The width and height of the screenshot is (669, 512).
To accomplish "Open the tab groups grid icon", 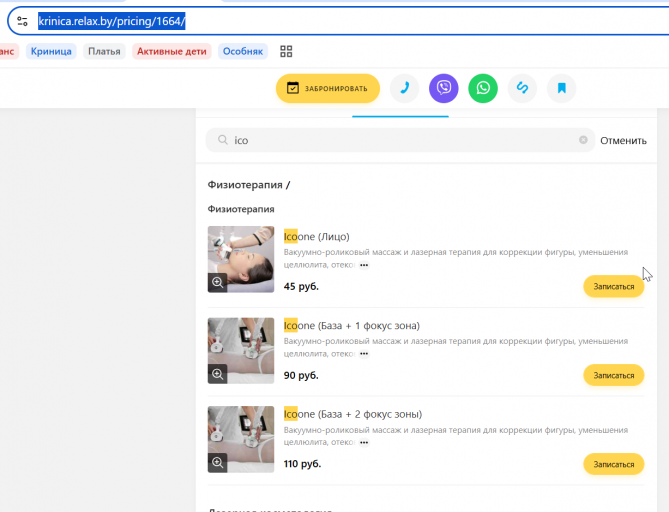I will pyautogui.click(x=286, y=51).
